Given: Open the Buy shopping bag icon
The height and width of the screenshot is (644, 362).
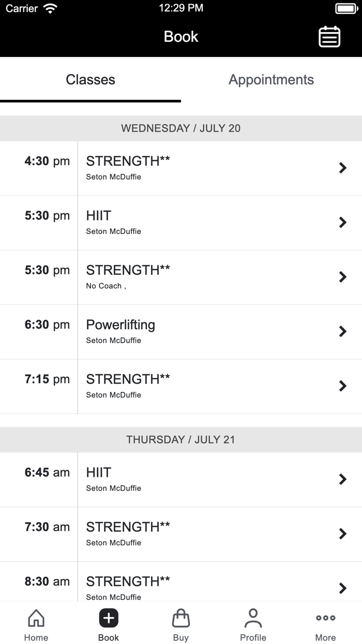Looking at the screenshot, I should click(x=180, y=617).
